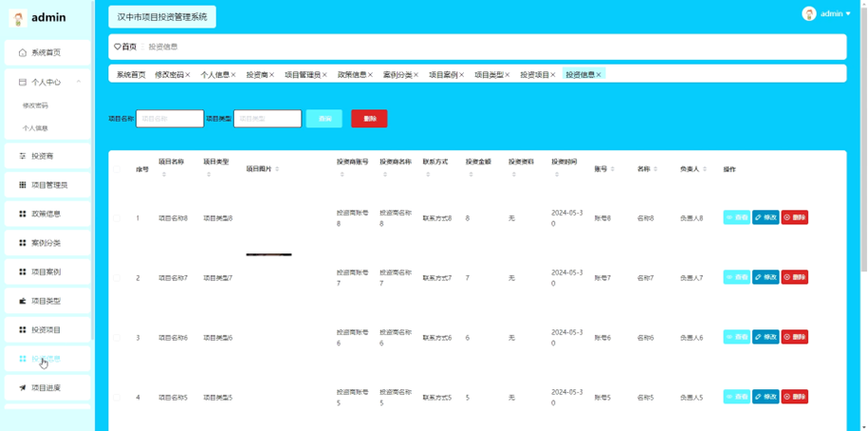Open the 投资商 sidebar menu item
This screenshot has height=431, width=868.
click(47, 157)
